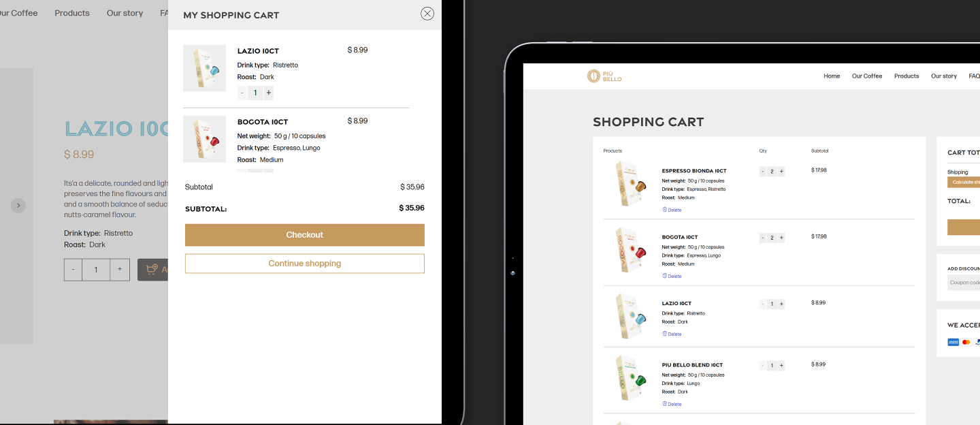This screenshot has width=980, height=425.
Task: Open Our Coffee in the left page navigation
Action: pyautogui.click(x=18, y=13)
